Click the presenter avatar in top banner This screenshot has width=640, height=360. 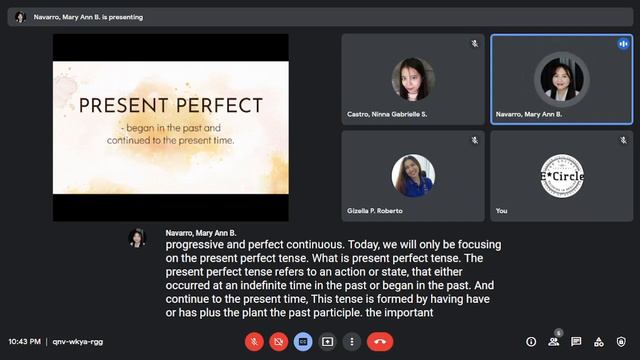[20, 17]
